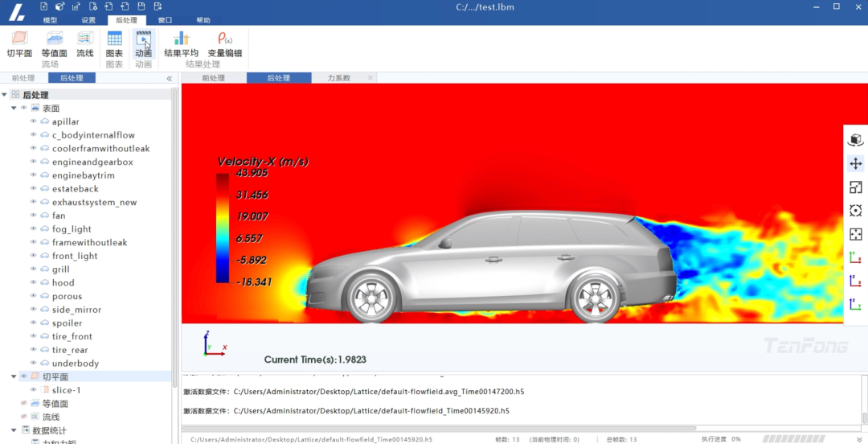Image resolution: width=868 pixels, height=444 pixels.
Task: Select the 流线 streamline tool
Action: click(x=85, y=43)
